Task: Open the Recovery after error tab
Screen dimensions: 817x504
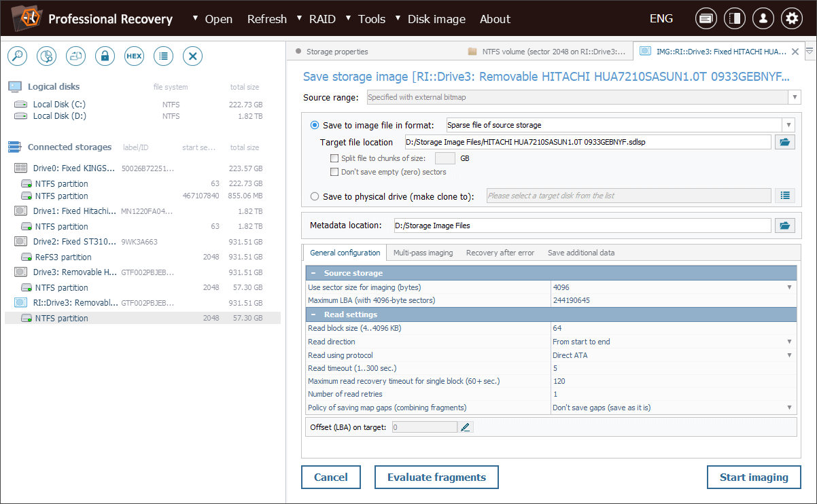Action: (500, 253)
